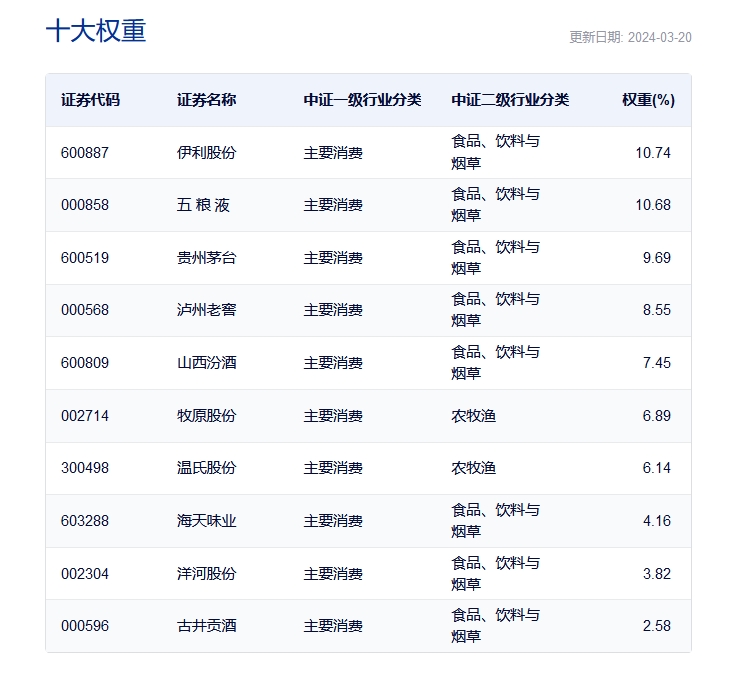Viewport: 730px width, 676px height.
Task: Select security code 000858
Action: click(x=85, y=205)
